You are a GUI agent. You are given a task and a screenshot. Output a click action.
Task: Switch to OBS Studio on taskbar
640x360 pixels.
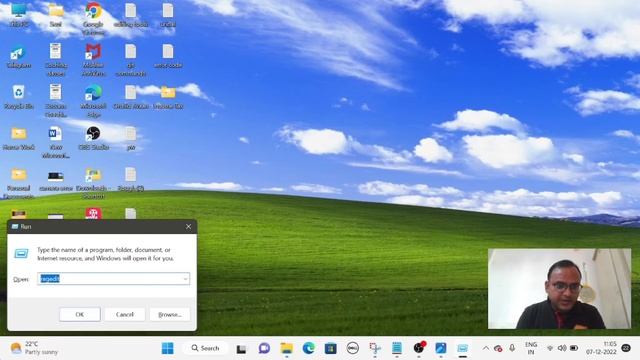pos(419,348)
